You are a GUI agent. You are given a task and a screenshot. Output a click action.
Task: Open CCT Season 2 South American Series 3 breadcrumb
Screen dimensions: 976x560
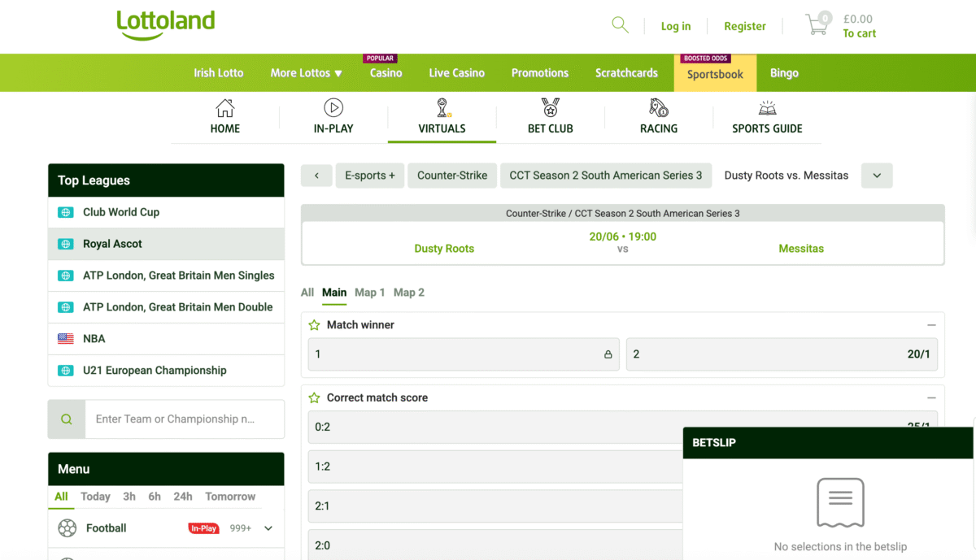606,176
